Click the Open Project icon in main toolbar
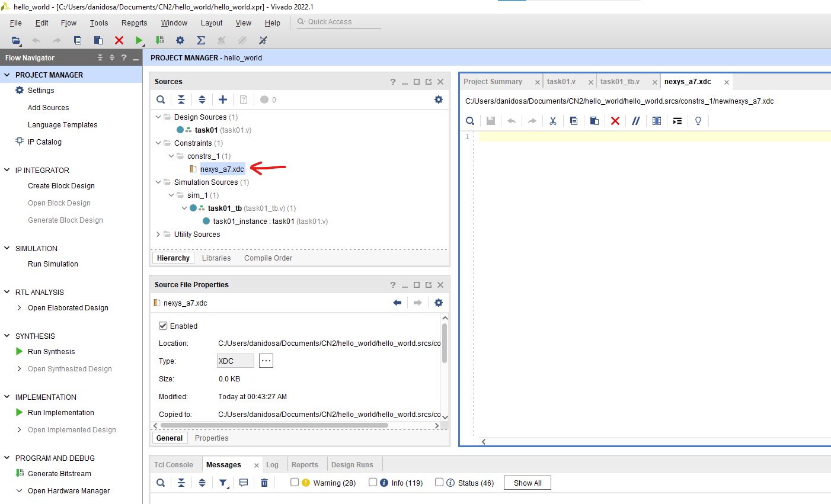 tap(16, 40)
